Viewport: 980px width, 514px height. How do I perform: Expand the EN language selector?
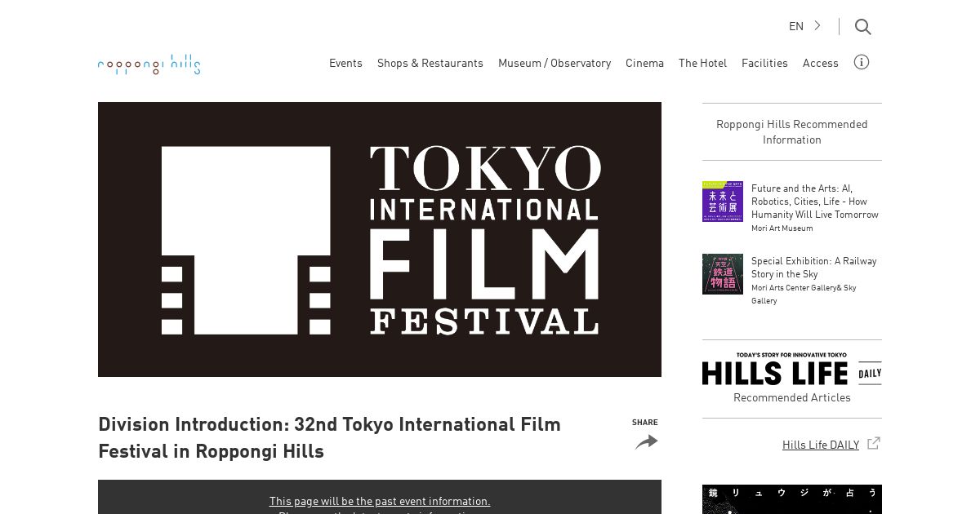[x=805, y=26]
